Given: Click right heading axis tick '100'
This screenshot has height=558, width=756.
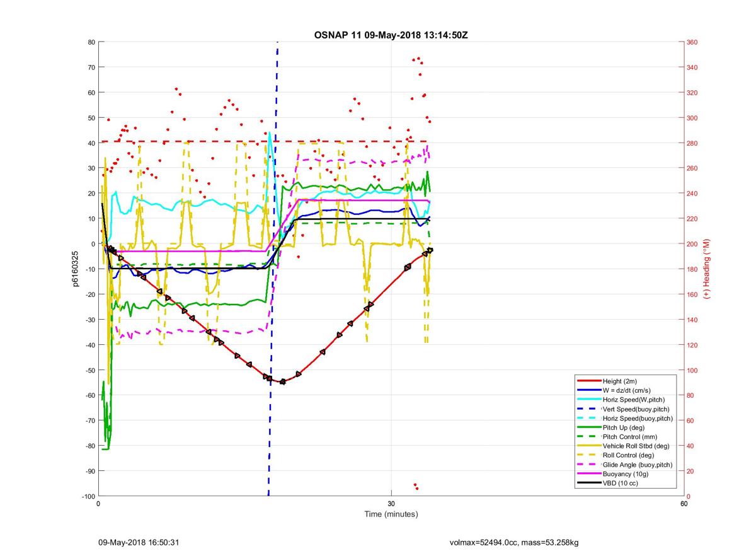Looking at the screenshot, I should pos(692,370).
